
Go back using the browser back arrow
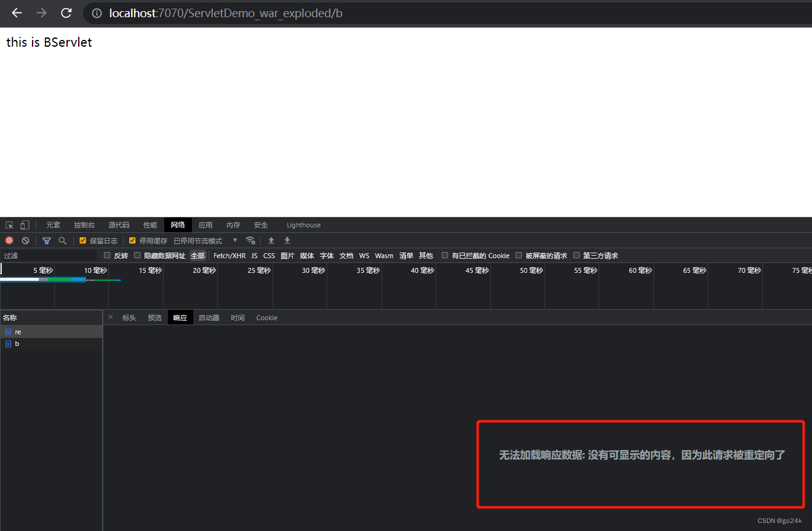[x=17, y=13]
